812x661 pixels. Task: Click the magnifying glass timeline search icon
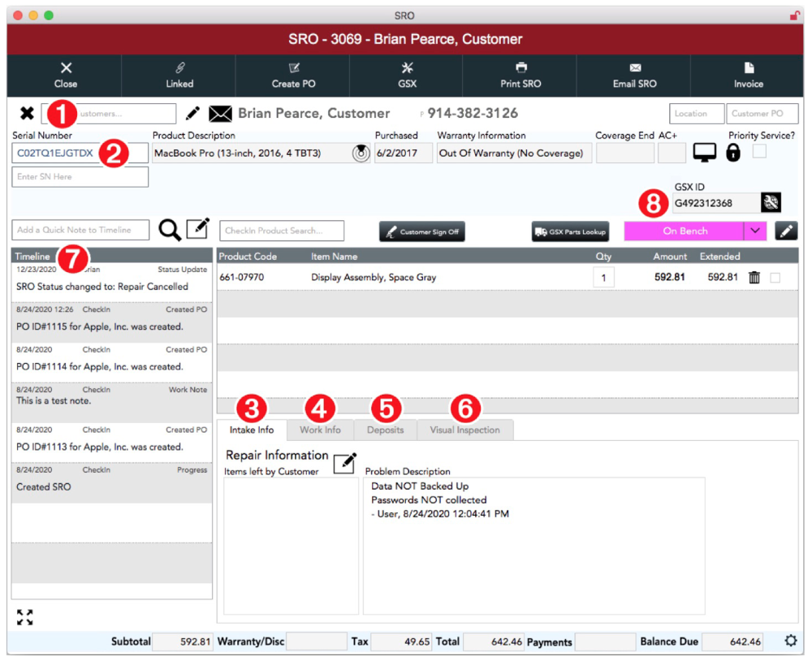coord(169,231)
